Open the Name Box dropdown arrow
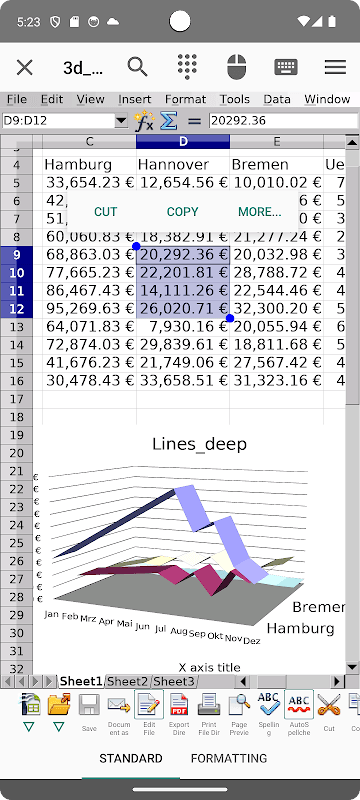 [x=121, y=121]
